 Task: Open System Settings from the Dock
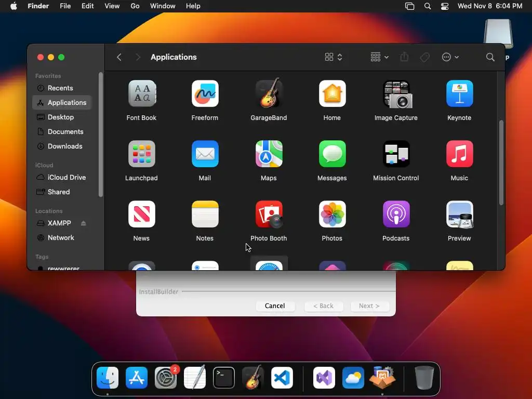[x=166, y=378]
